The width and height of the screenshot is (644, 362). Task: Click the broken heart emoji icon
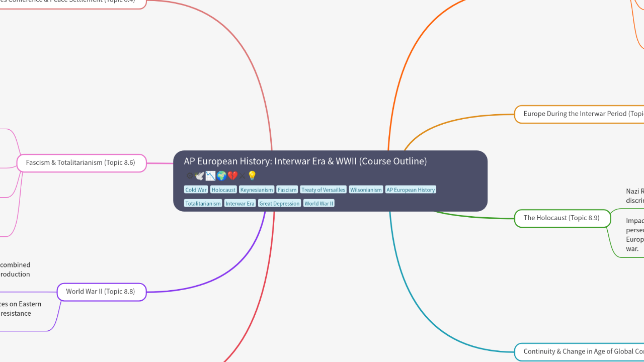232,176
